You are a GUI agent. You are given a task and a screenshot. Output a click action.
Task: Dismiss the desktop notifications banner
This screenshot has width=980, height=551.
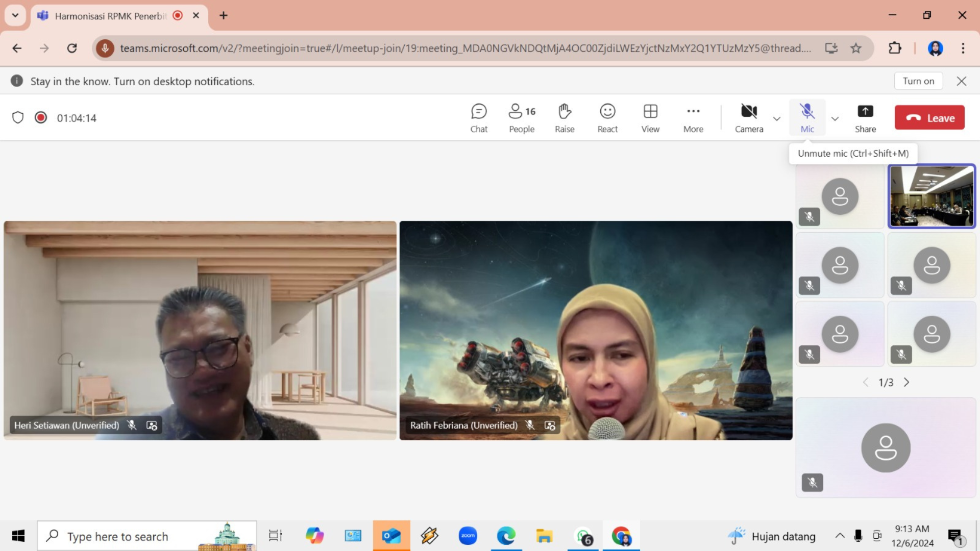[x=962, y=81]
